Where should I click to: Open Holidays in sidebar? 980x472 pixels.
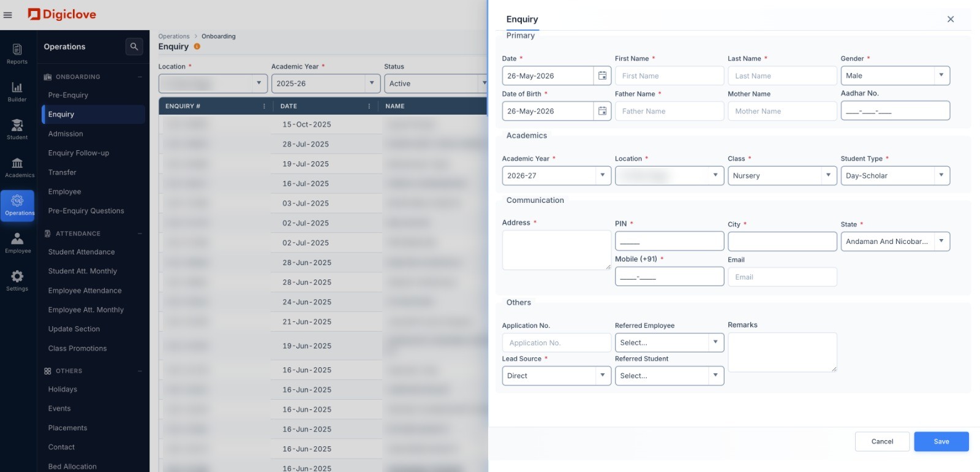pos(62,389)
